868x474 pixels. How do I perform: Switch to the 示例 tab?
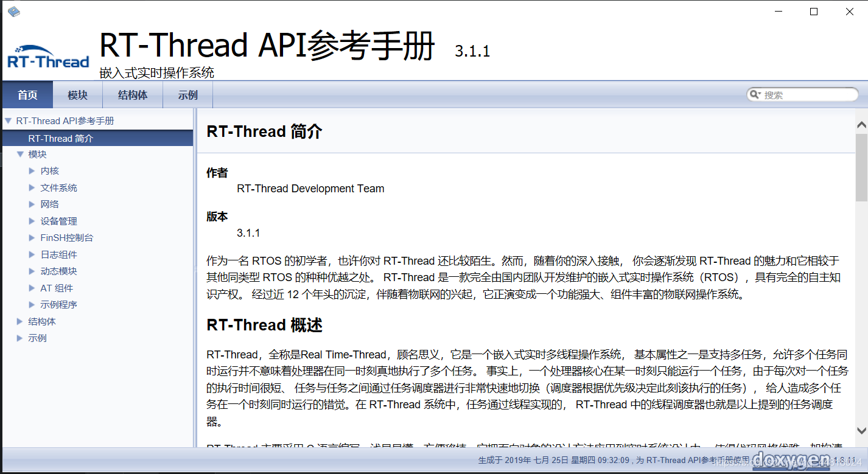188,95
